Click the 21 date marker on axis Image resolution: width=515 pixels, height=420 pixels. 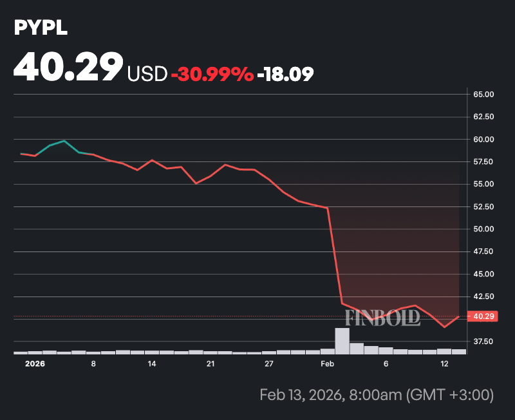click(211, 363)
